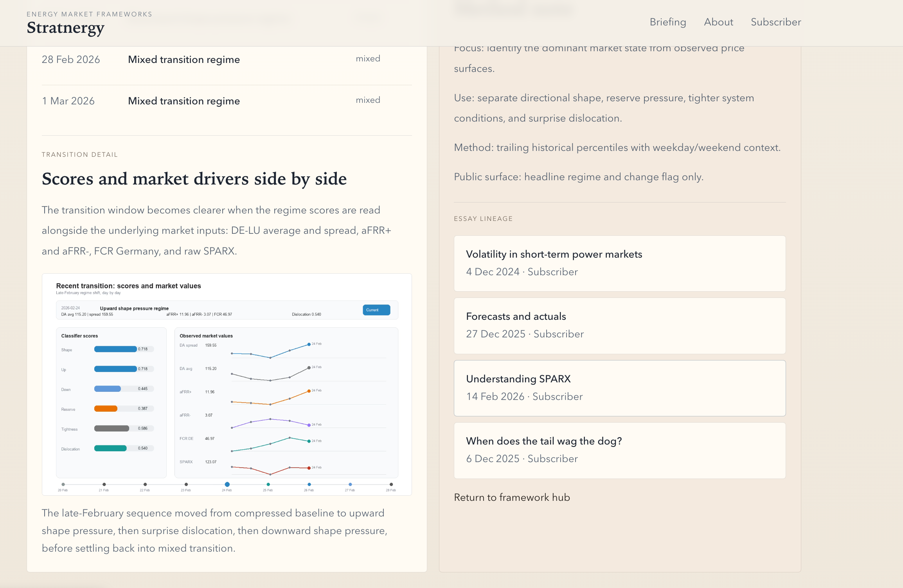Open the Briefing nav item
Viewport: 903px width, 588px height.
[x=667, y=22]
